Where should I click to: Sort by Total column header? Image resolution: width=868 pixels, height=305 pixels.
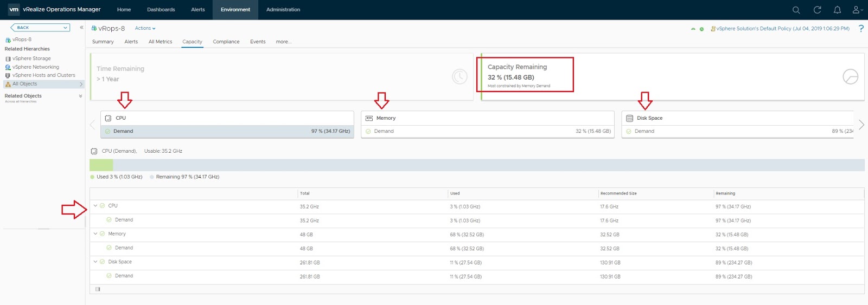pyautogui.click(x=305, y=193)
